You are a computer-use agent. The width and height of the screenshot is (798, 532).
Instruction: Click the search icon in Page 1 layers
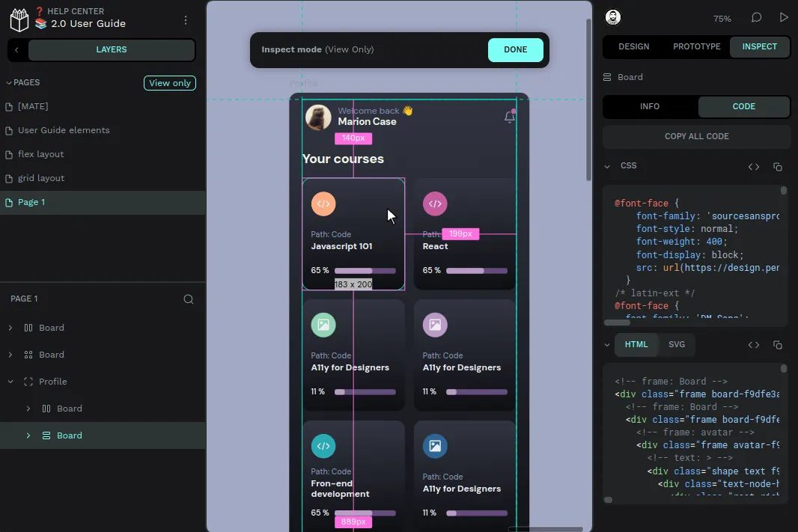pos(189,299)
